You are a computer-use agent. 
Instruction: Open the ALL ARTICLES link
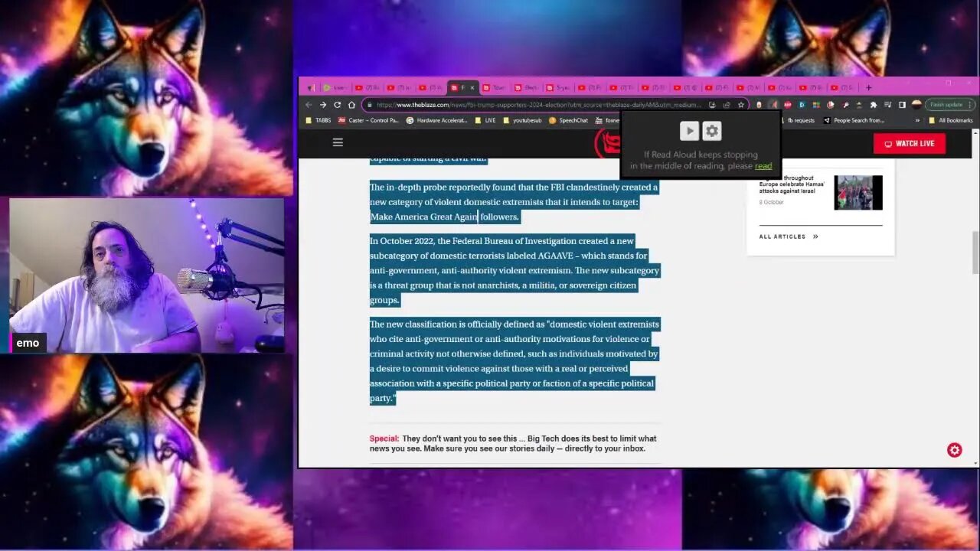tap(789, 236)
